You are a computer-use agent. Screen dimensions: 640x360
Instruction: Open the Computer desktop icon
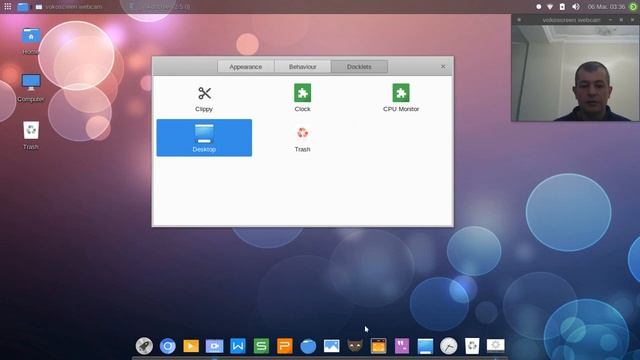click(x=31, y=88)
